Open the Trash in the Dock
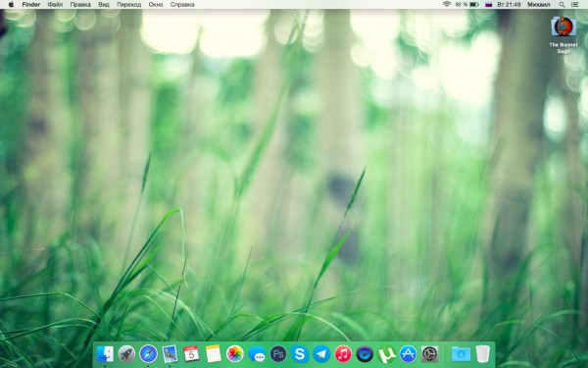 (x=482, y=354)
